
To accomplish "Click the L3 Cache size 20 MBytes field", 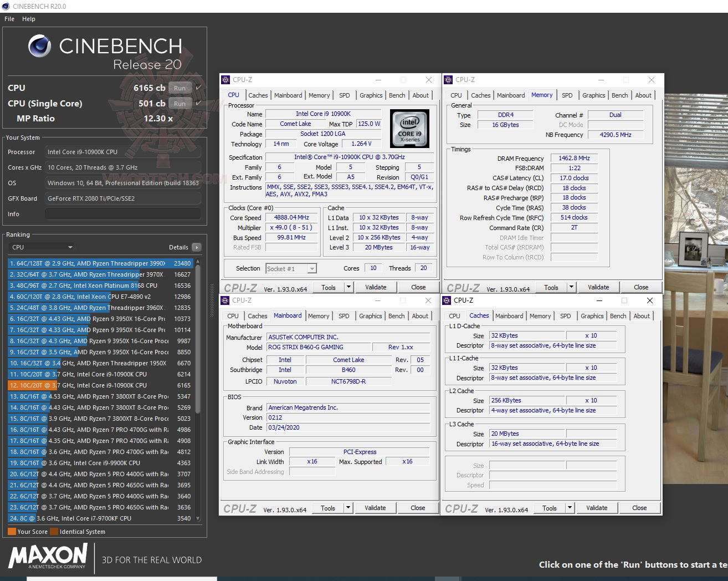I will tap(527, 434).
